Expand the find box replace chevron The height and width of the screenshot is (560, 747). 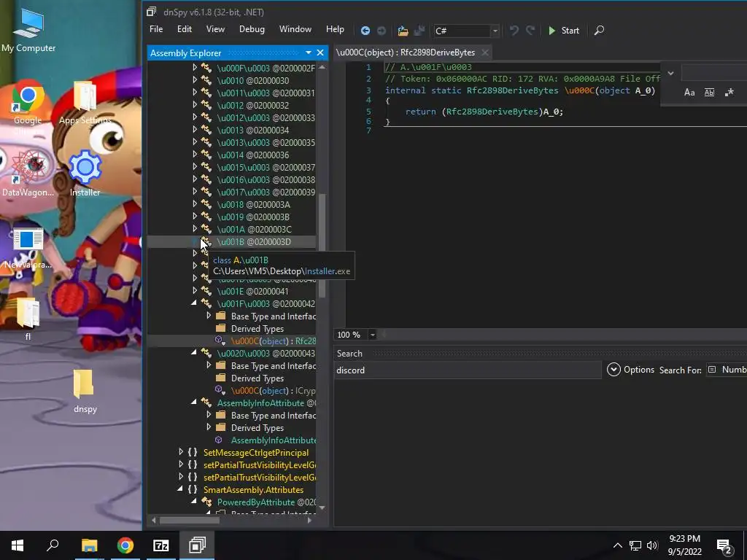671,74
